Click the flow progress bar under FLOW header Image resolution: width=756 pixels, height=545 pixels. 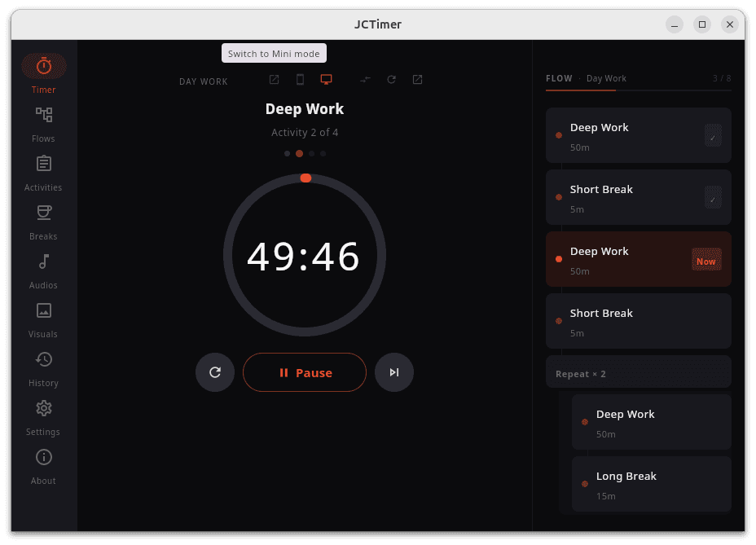(639, 90)
